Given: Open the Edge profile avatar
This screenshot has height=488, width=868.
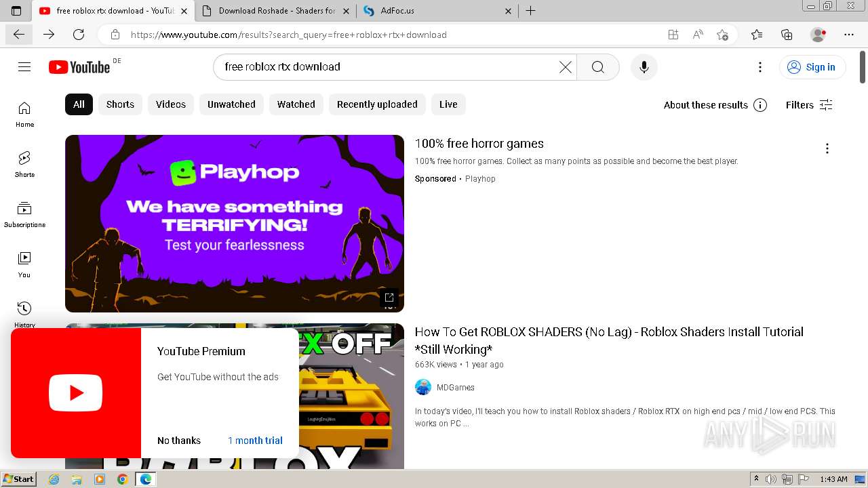Looking at the screenshot, I should [x=818, y=35].
